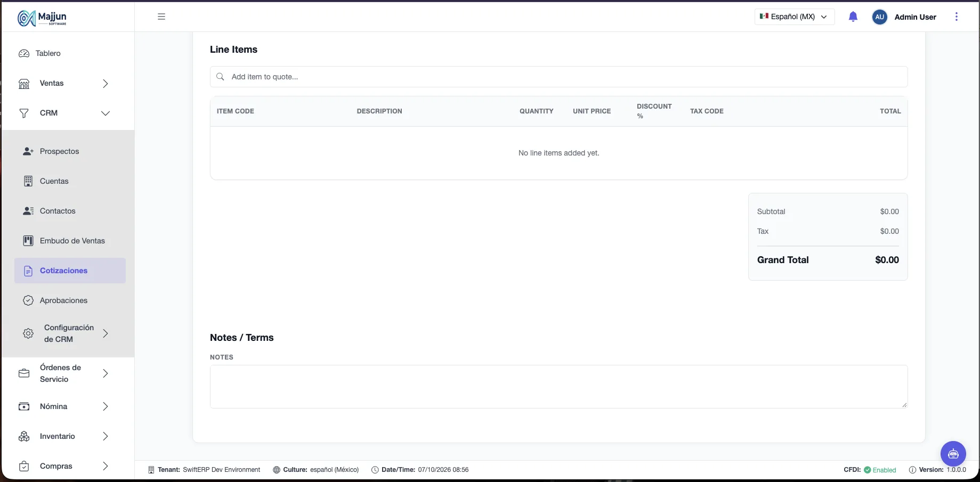Click the Aprobaciones checkmark icon
The width and height of the screenshot is (980, 482).
[x=28, y=300]
